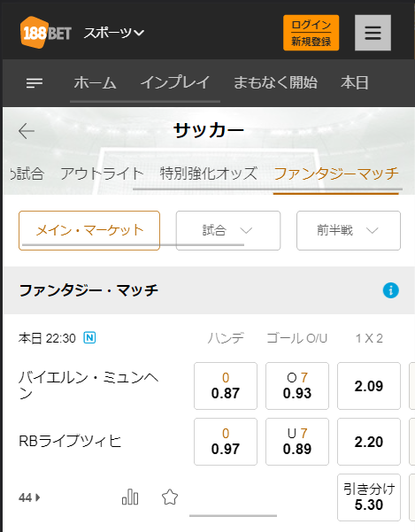The height and width of the screenshot is (532, 415).
Task: Click the N neutral-ground badge
Action: [x=89, y=337]
